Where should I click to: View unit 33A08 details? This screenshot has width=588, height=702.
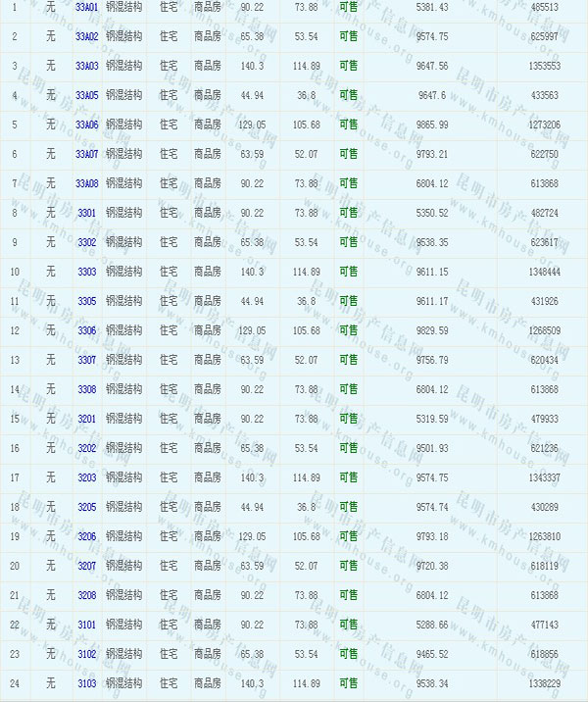coord(86,183)
